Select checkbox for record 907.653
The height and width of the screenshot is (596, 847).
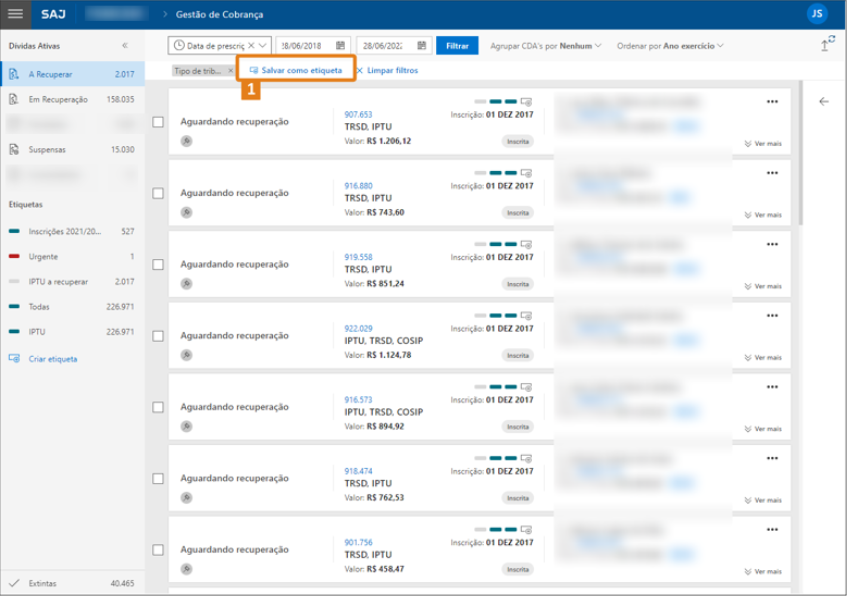click(158, 122)
